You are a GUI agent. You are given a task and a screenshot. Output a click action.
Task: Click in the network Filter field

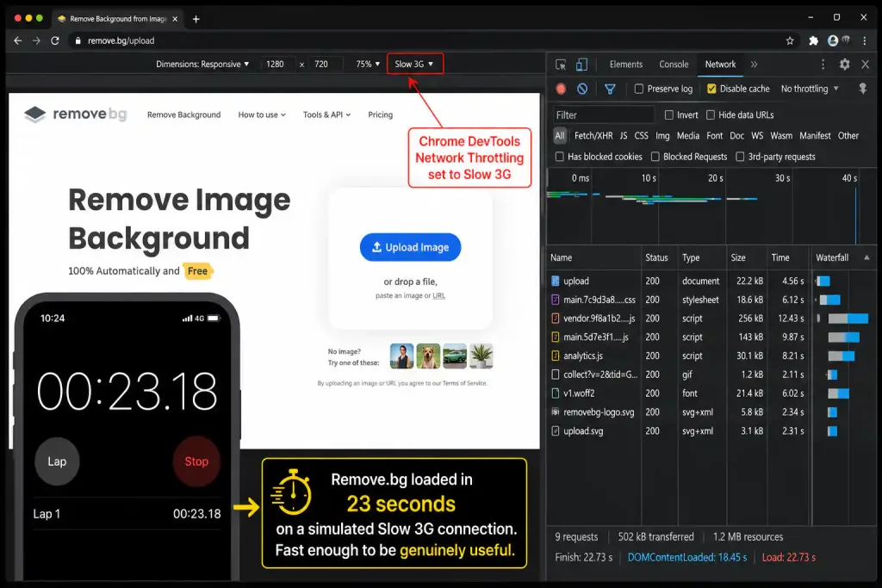tap(604, 115)
